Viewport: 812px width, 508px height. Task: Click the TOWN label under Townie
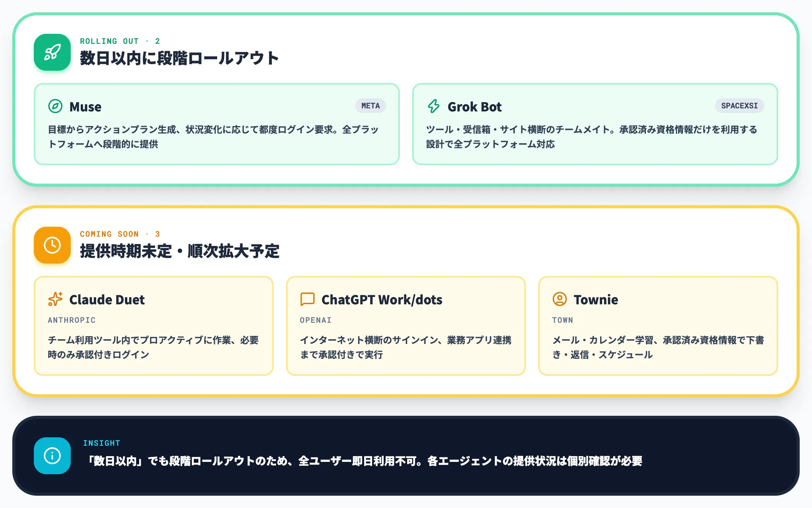pyautogui.click(x=562, y=320)
